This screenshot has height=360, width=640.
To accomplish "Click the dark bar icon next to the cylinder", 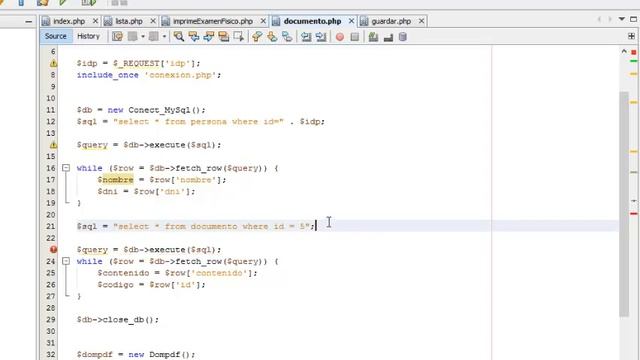I will (x=388, y=38).
